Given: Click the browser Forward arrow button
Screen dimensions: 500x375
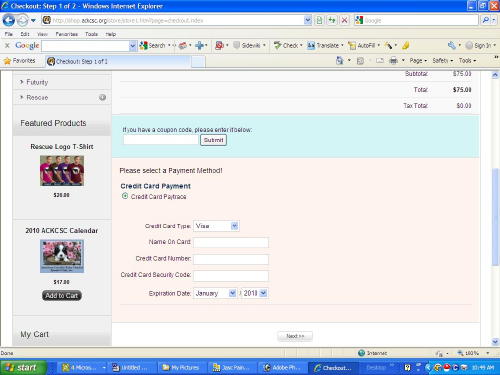Looking at the screenshot, I should (x=22, y=21).
